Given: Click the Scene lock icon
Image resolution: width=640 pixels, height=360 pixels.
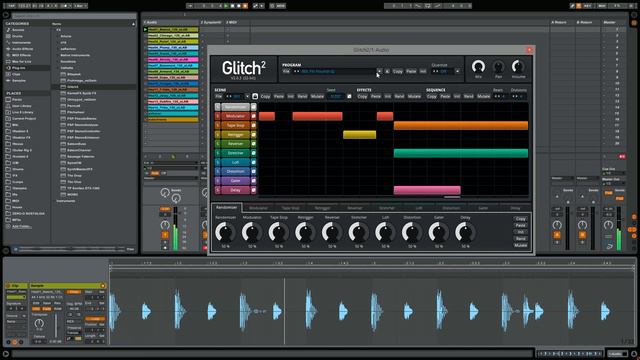Looking at the screenshot, I should coord(255,96).
